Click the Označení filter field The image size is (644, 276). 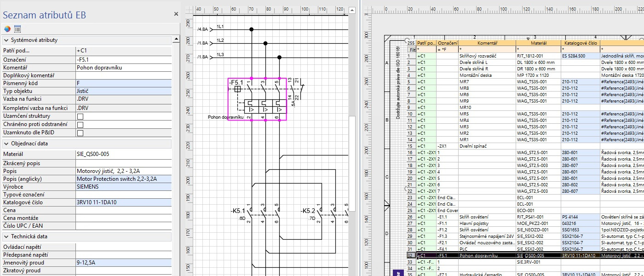(447, 49)
